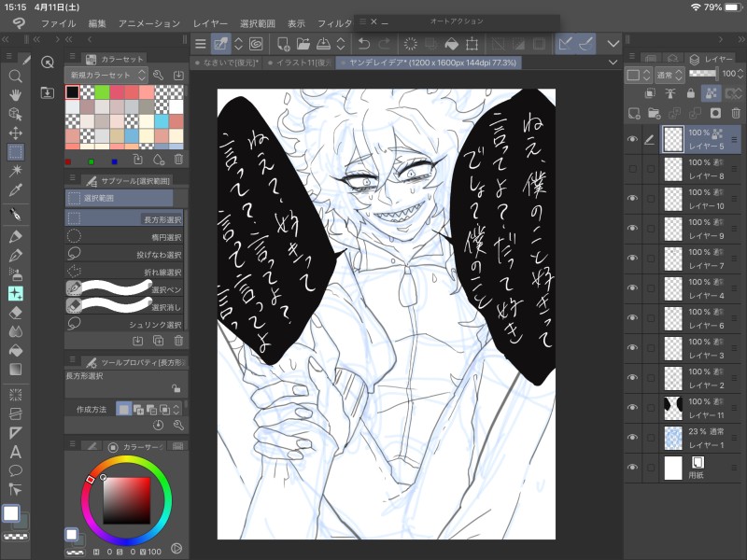Open the ファイル menu
The height and width of the screenshot is (560, 747).
click(x=58, y=23)
